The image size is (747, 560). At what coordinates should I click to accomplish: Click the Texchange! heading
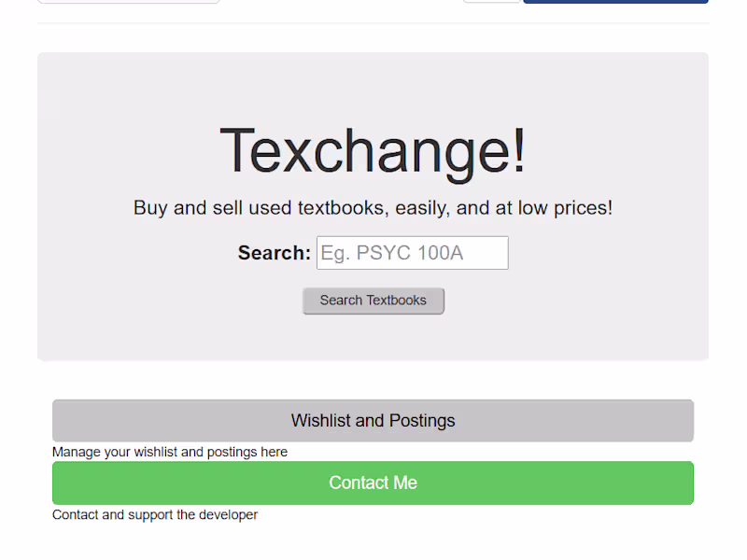coord(373,153)
